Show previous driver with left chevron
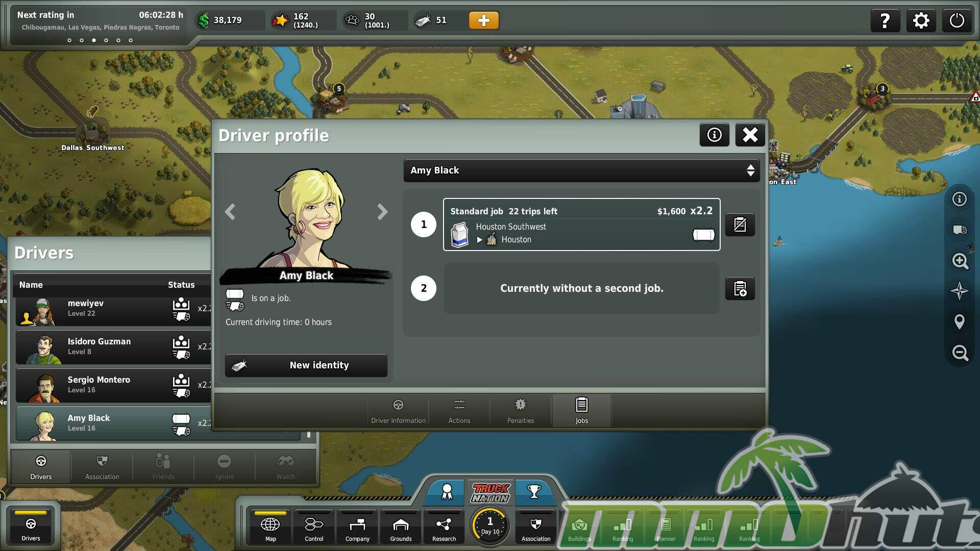 pos(230,212)
